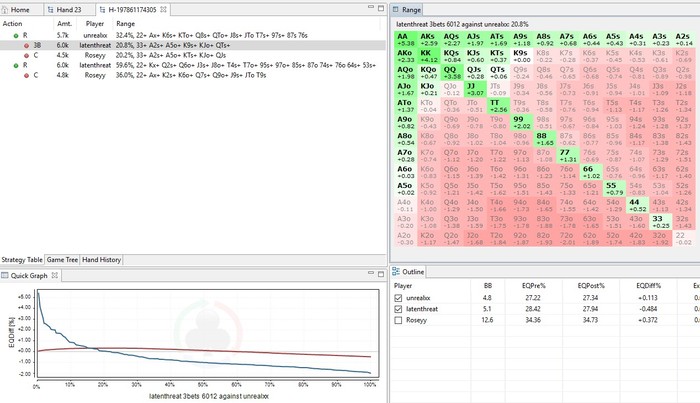This screenshot has width=700, height=403.
Task: Select the JJ hand cell
Action: 475,89
